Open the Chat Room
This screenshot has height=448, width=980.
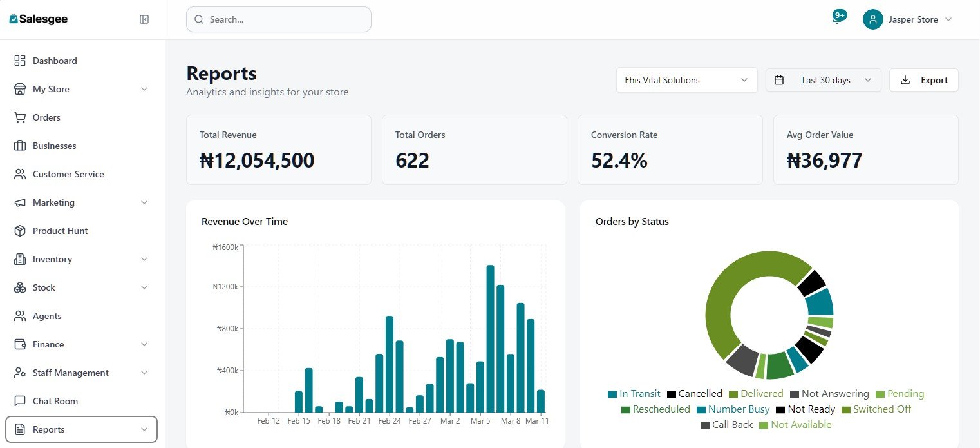click(55, 400)
